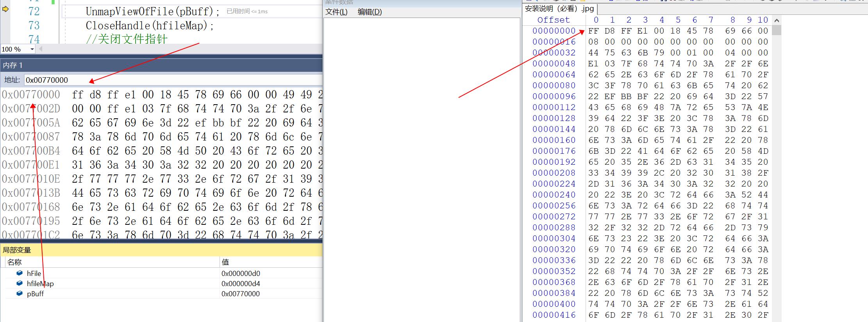Click the UnmapViewOfFile(pBuff); code line
Image resolution: width=868 pixels, height=322 pixels.
click(153, 11)
